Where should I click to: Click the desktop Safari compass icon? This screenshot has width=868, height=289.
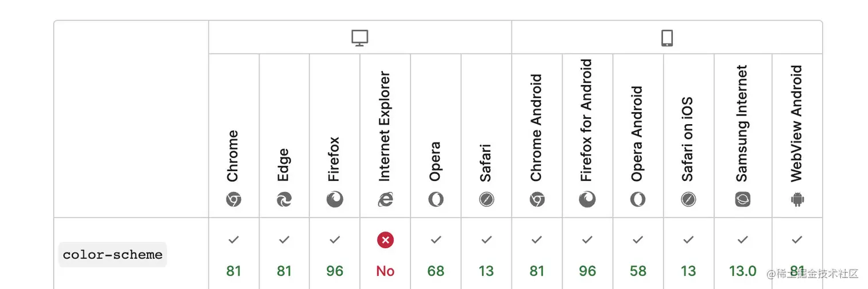[486, 199]
